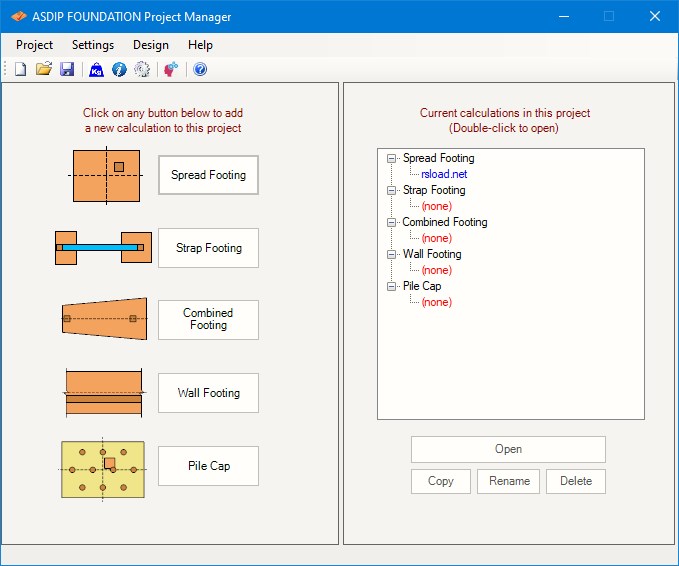Select the rsload.net calculation in tree
Screen dimensions: 679x566
[444, 174]
